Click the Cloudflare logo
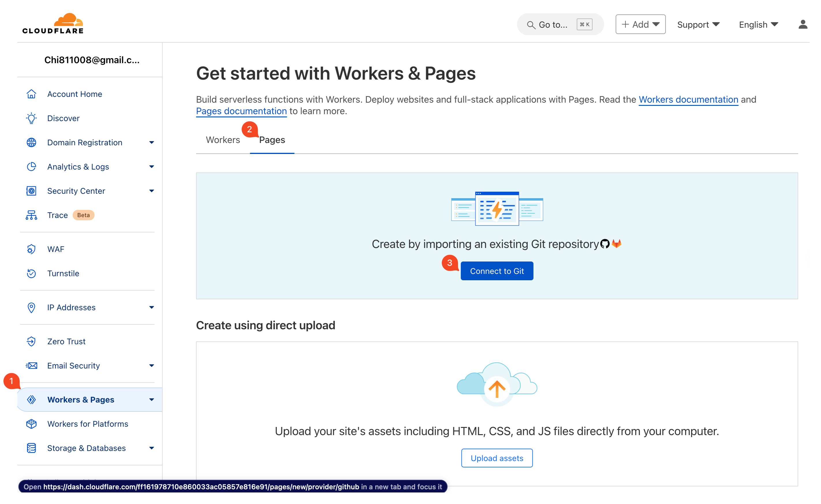This screenshot has height=504, width=821. point(53,24)
